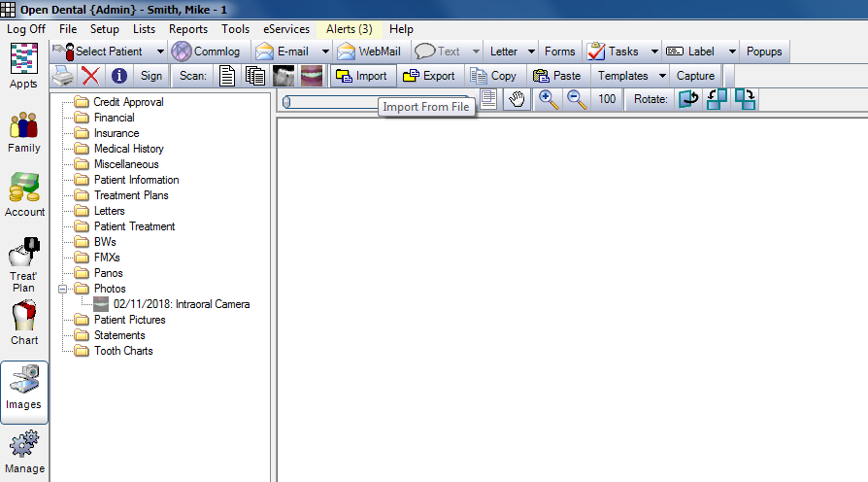
Task: Open the Manage module
Action: 24,453
